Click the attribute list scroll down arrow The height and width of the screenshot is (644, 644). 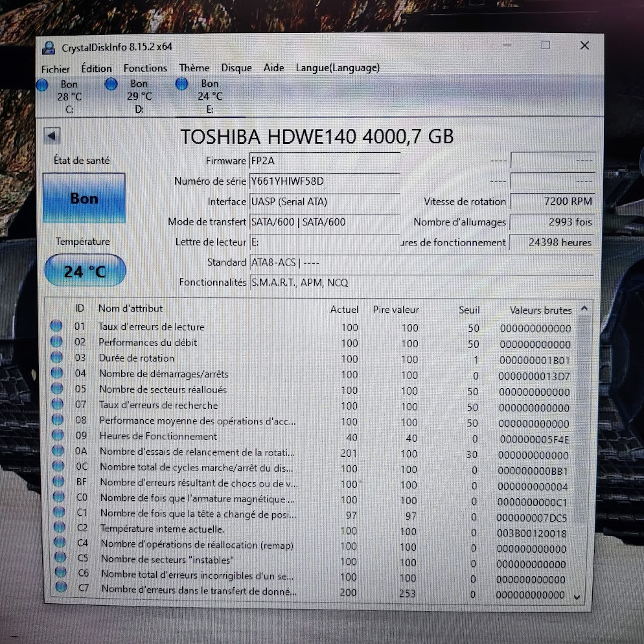point(577,597)
